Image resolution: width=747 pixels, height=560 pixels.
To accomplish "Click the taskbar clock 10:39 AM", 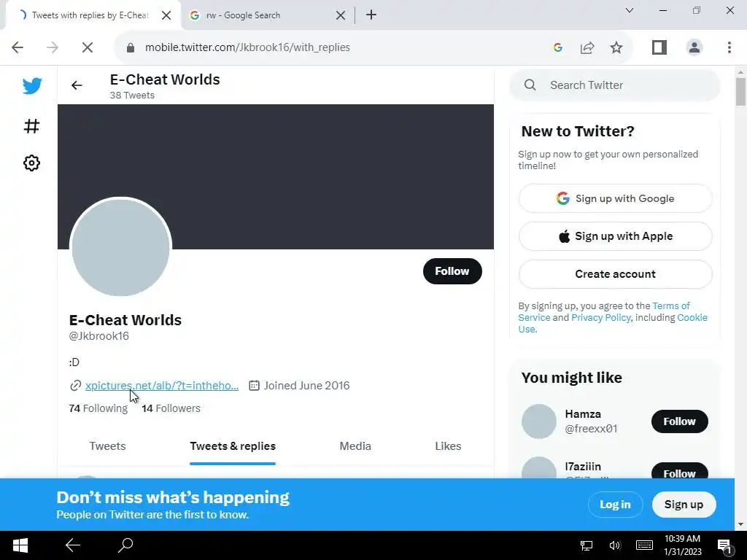I will tap(682, 539).
